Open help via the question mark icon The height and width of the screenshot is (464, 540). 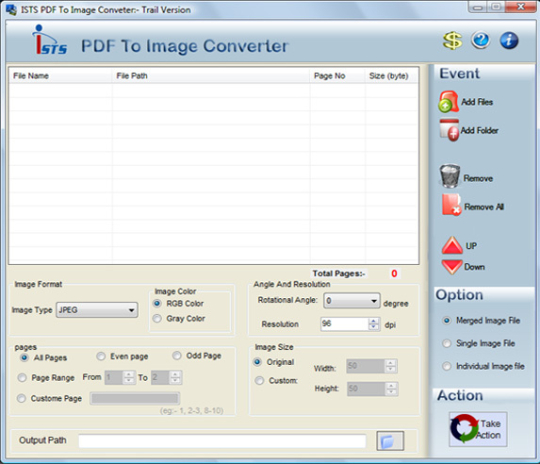click(481, 40)
